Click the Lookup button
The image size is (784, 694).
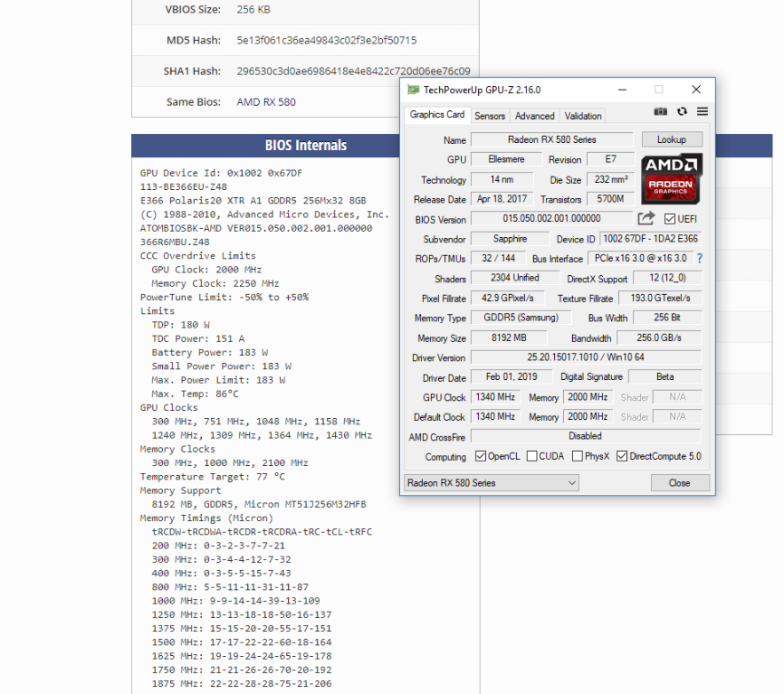pyautogui.click(x=672, y=139)
